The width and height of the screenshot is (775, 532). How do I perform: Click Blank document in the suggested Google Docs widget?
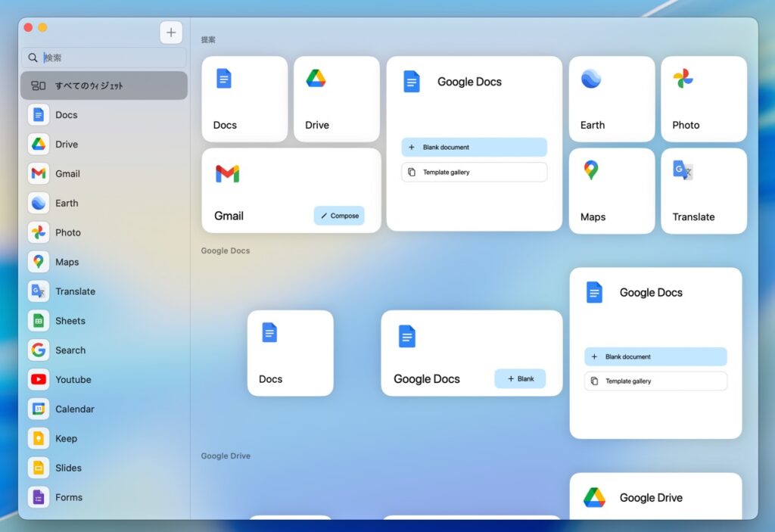(x=474, y=148)
